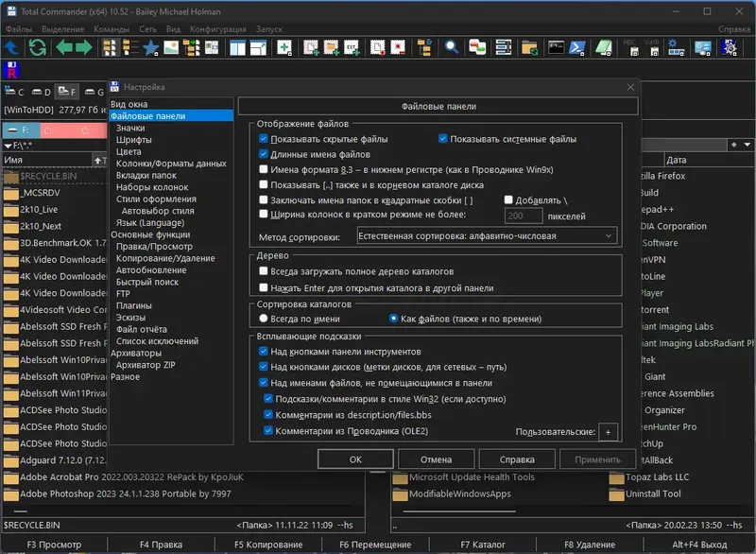Click the Пользовательские plus button
Viewport: 756px width, 554px height.
[608, 432]
